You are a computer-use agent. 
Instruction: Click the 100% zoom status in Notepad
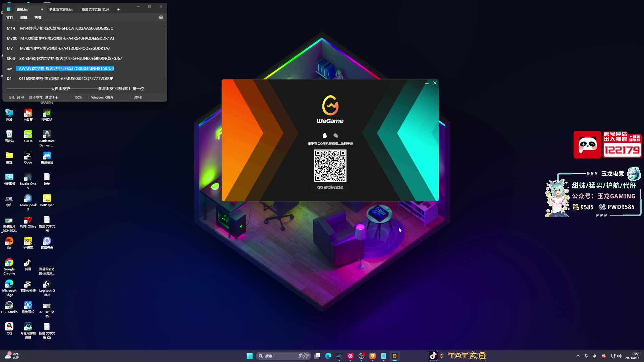click(x=78, y=98)
